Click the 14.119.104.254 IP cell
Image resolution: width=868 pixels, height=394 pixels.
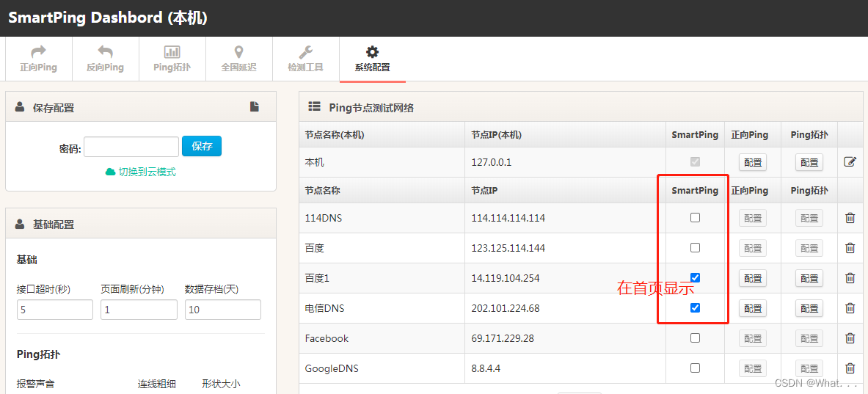(x=565, y=278)
